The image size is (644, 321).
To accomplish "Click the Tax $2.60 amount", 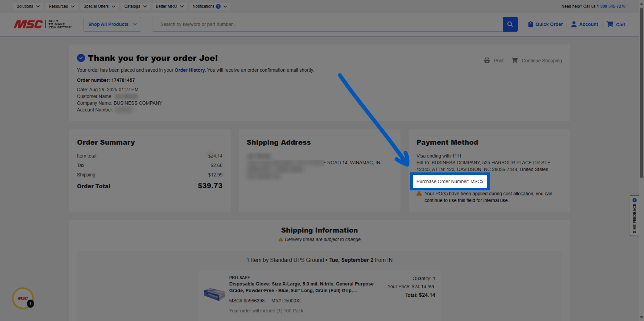I will click(216, 165).
